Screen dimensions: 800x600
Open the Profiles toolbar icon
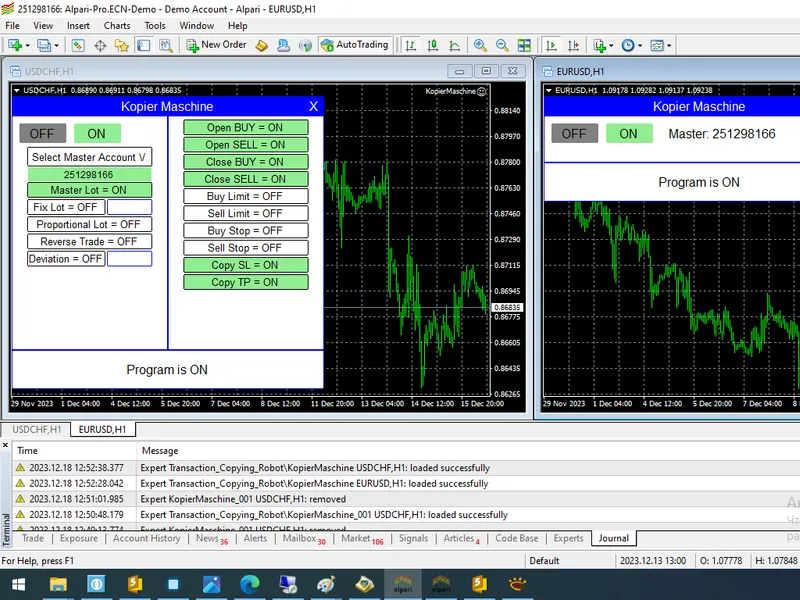click(44, 45)
